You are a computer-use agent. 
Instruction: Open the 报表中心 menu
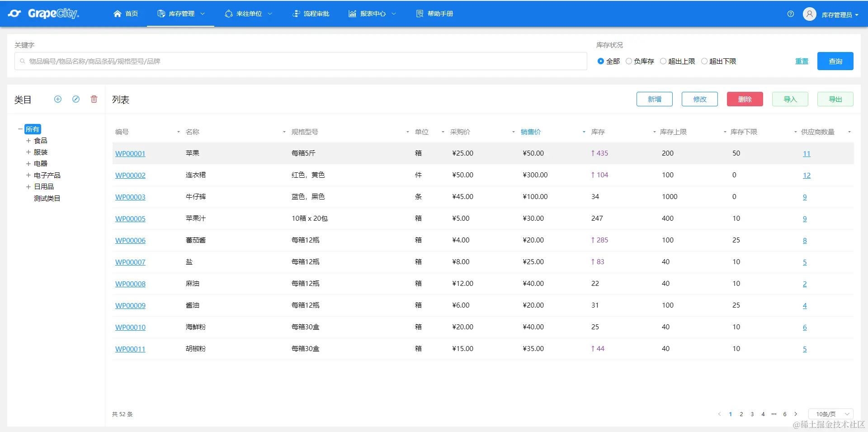coord(372,14)
